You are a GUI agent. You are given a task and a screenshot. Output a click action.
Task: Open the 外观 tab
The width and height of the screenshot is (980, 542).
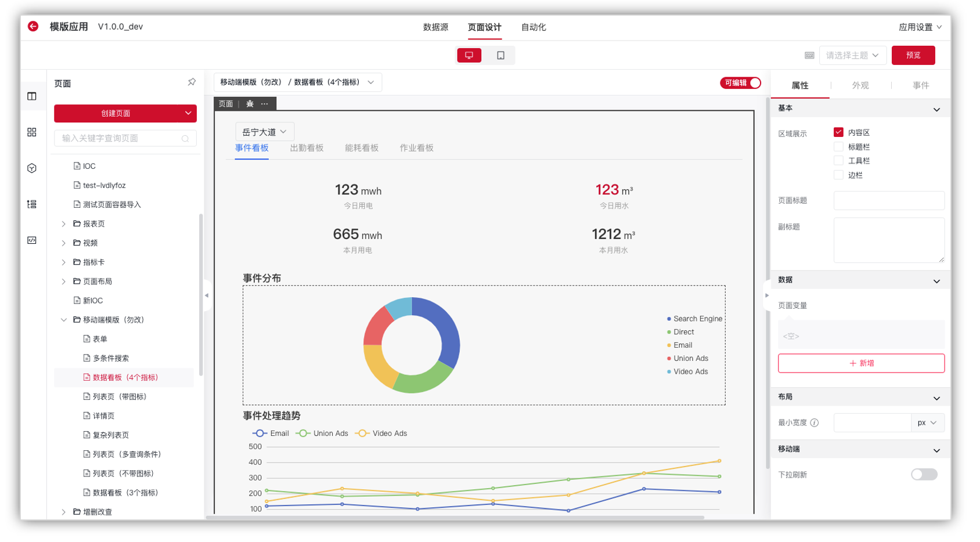click(860, 85)
